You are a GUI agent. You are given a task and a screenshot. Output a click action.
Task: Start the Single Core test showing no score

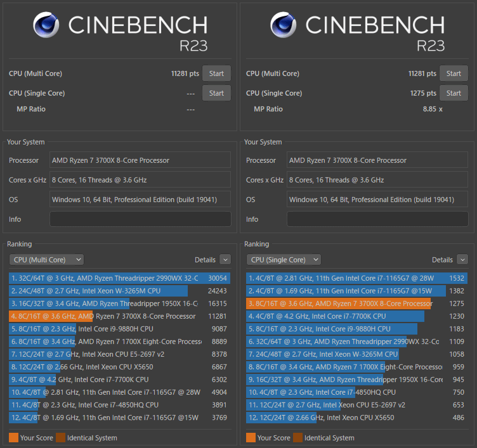[x=216, y=93]
